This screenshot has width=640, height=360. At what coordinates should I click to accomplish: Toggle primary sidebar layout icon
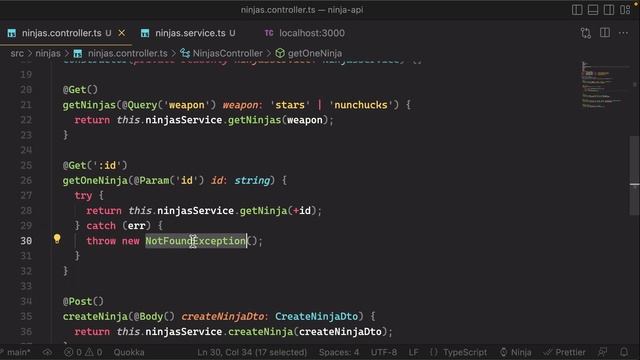coord(577,10)
